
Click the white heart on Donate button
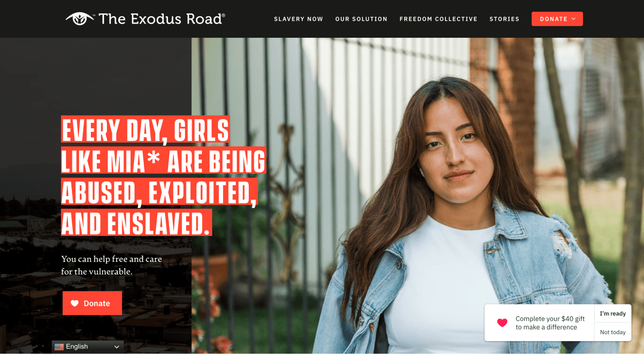point(75,303)
